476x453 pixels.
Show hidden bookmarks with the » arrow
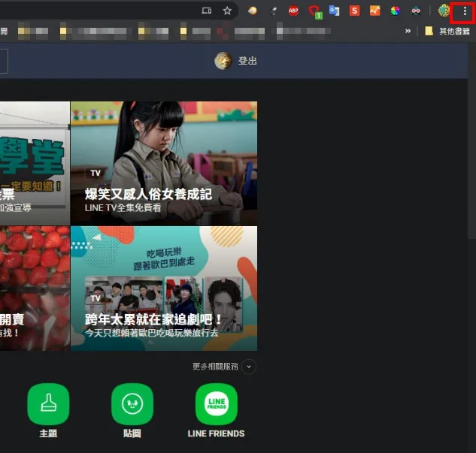click(408, 31)
